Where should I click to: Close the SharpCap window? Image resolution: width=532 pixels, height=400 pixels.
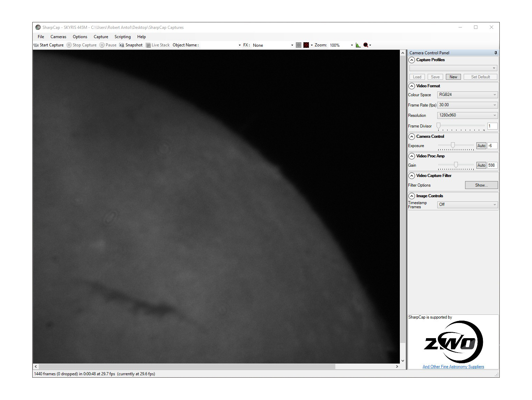[491, 27]
